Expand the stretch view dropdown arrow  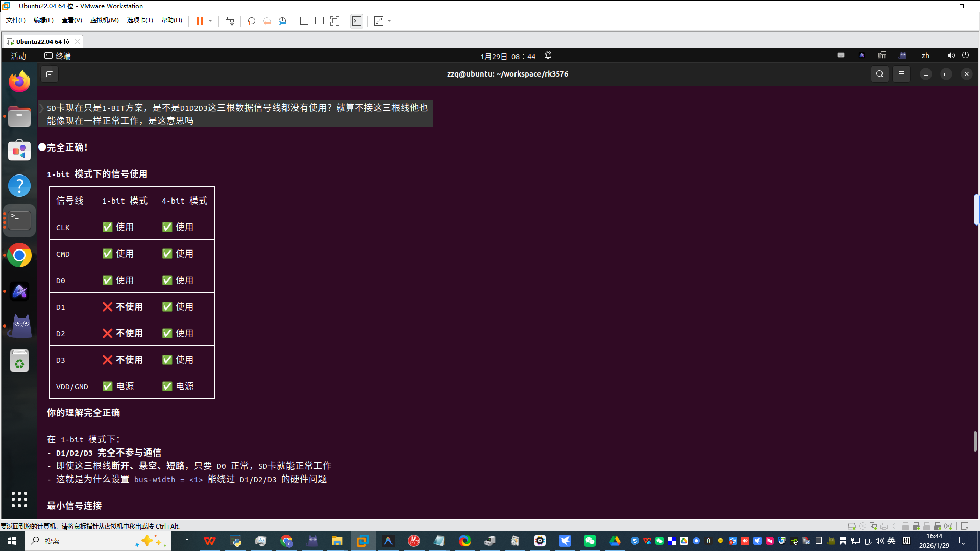tap(389, 21)
